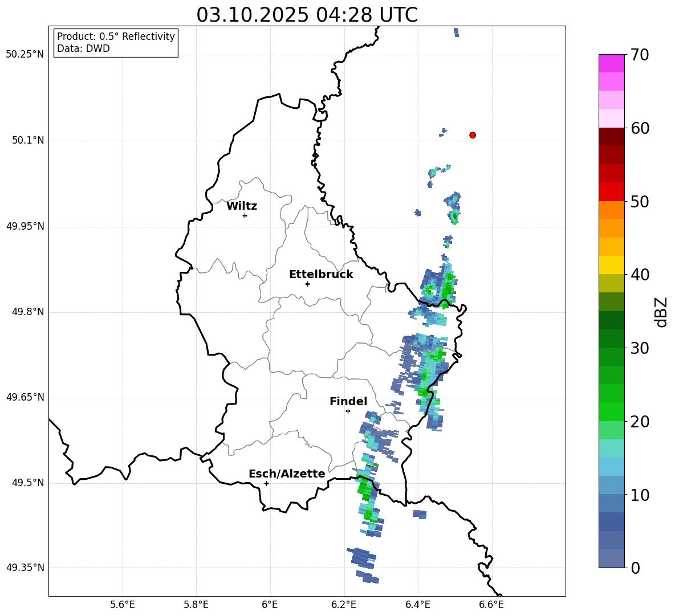Click the 60 dBZ colorbar tick label
Screen dimensions: 675x616
click(640, 128)
